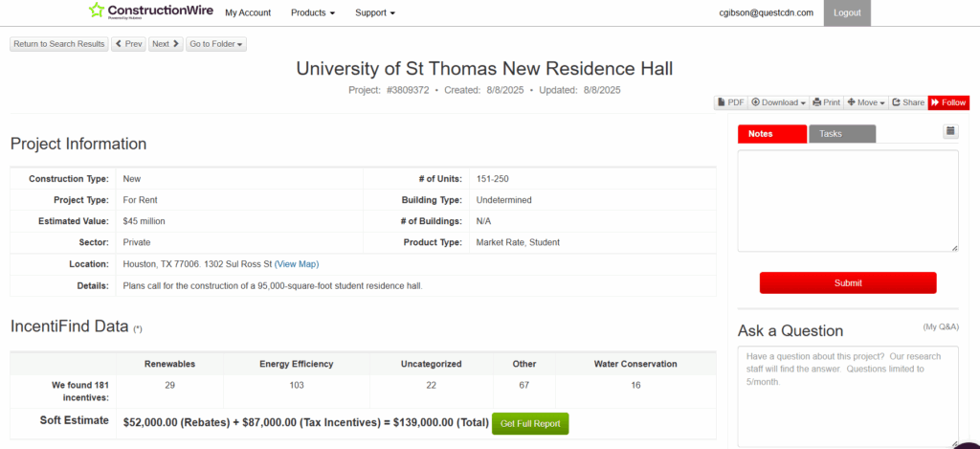The height and width of the screenshot is (449, 980).
Task: Select the Details description text
Action: [x=273, y=286]
